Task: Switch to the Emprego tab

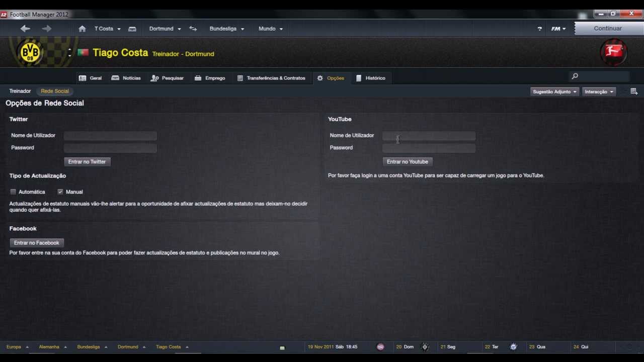Action: [210, 78]
